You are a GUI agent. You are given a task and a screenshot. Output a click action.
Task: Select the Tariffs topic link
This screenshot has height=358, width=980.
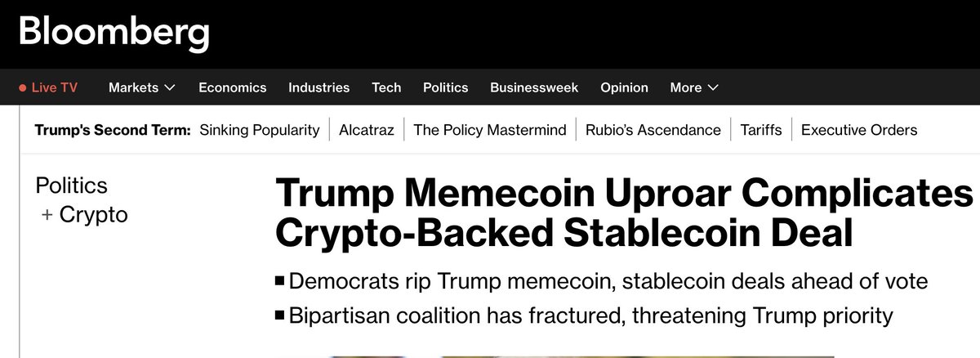click(760, 130)
